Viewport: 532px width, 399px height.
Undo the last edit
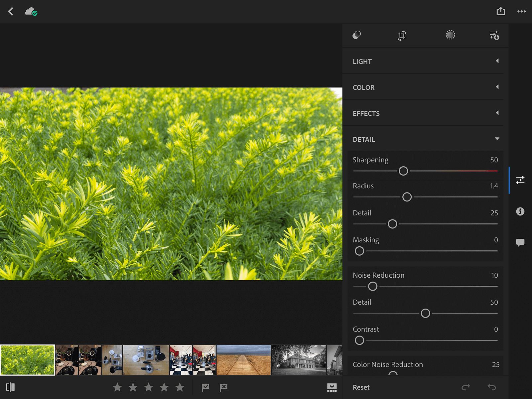492,387
